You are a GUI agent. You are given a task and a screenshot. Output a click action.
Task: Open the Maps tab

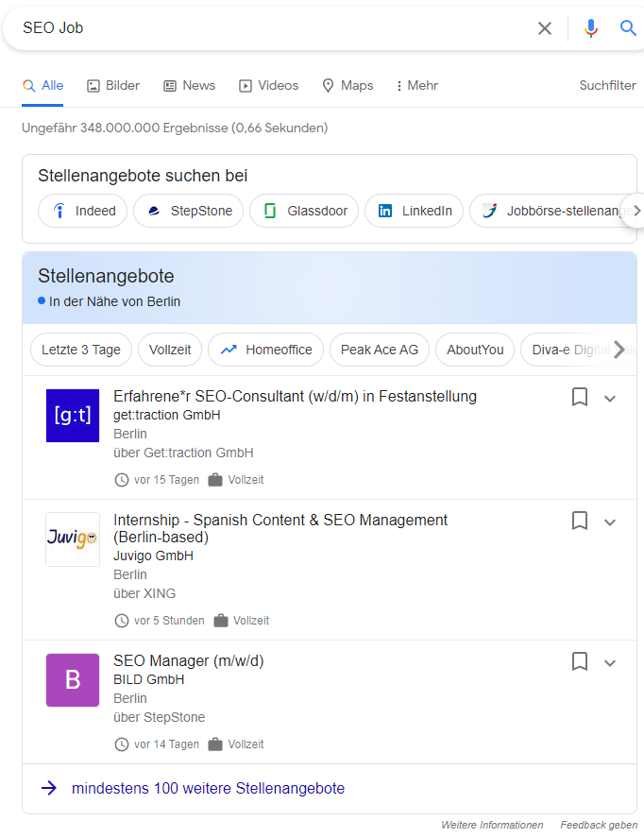347,86
